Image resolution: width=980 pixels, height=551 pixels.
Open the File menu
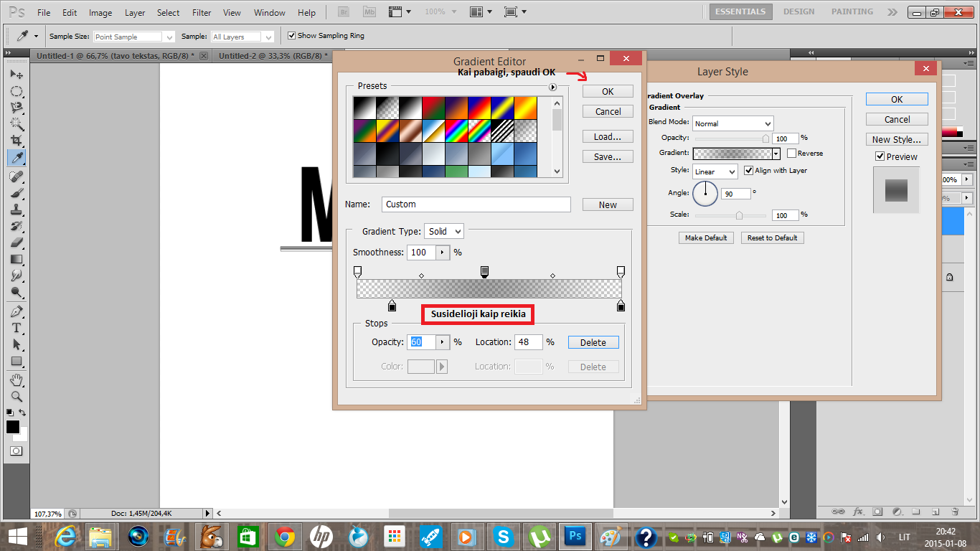click(x=44, y=12)
